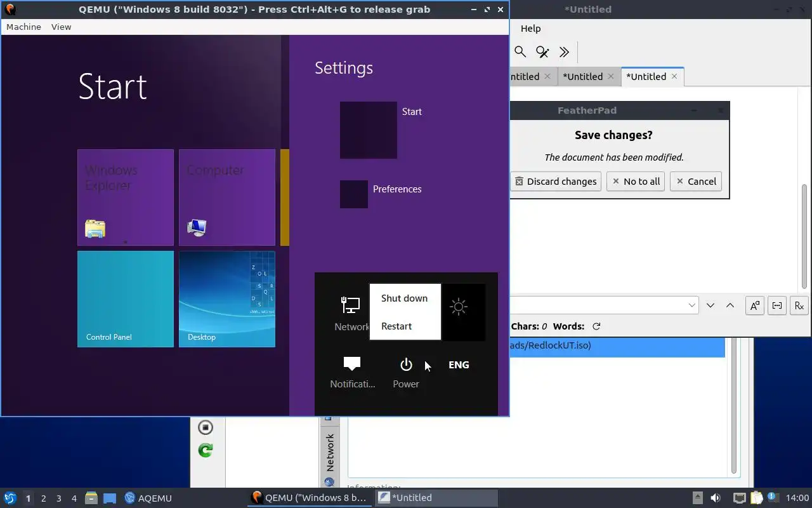Close the rightmost *Untitled tab
Screen dimensions: 812x508
coord(674,76)
